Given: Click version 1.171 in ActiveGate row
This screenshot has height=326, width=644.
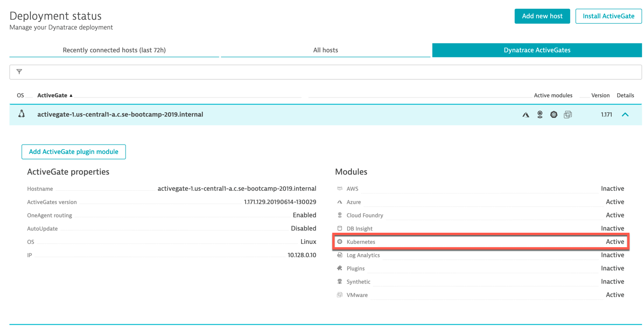Looking at the screenshot, I should coord(607,115).
